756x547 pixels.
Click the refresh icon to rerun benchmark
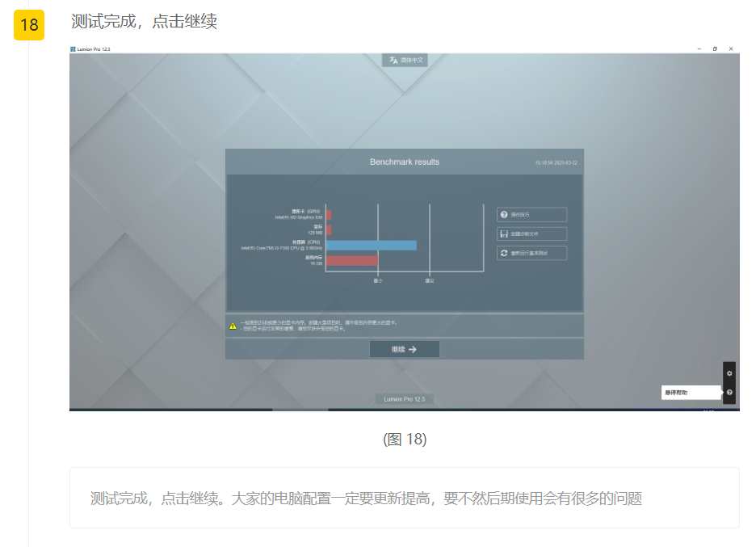point(504,253)
